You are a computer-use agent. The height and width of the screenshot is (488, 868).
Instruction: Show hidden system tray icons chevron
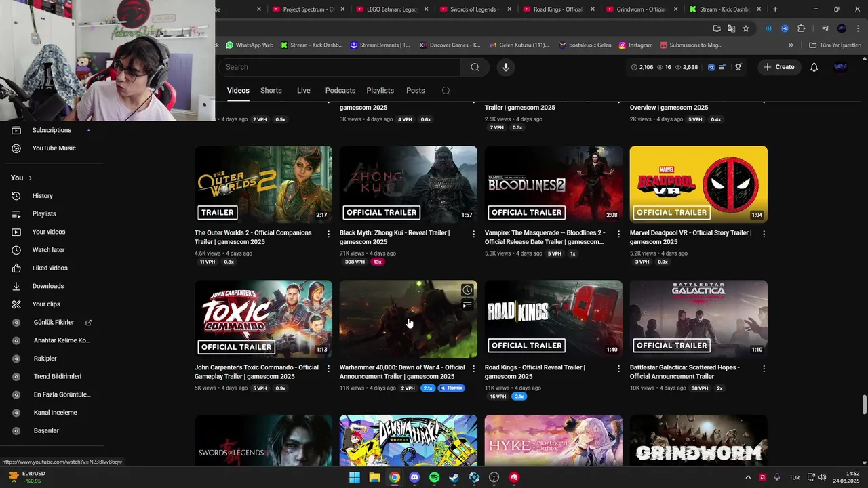[748, 477]
